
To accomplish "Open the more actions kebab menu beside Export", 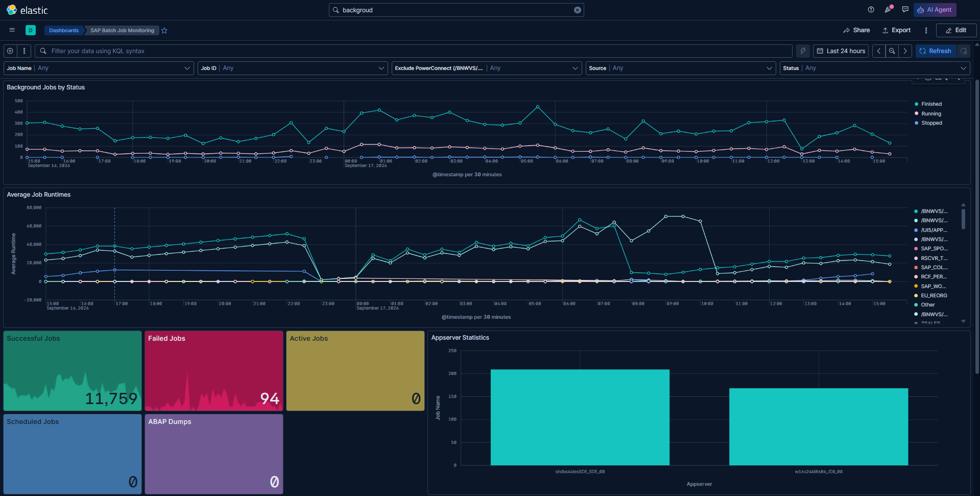I will (x=926, y=30).
